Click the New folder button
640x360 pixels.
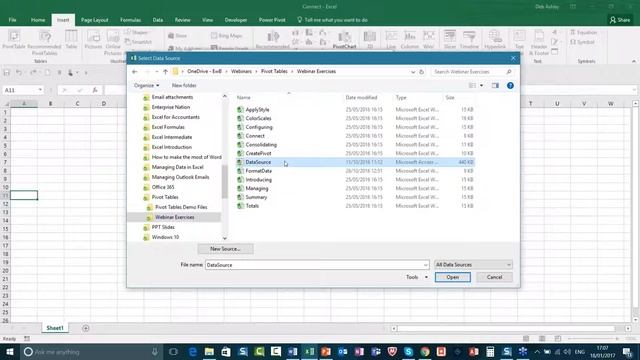point(184,86)
